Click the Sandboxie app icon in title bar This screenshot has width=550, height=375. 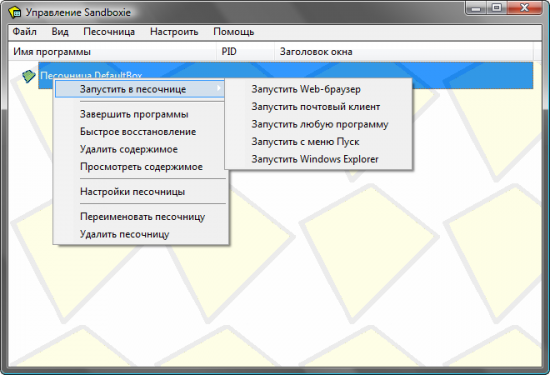coord(15,13)
